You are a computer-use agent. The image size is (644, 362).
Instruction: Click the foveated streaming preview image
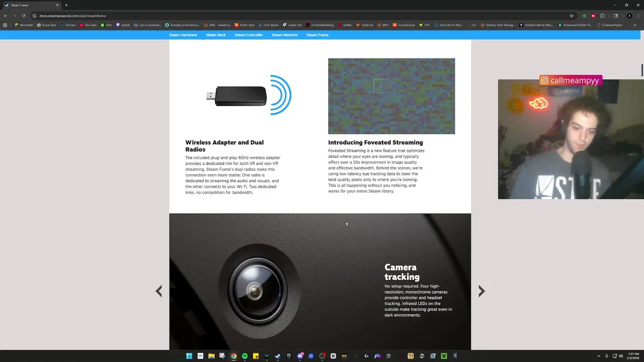click(x=391, y=96)
